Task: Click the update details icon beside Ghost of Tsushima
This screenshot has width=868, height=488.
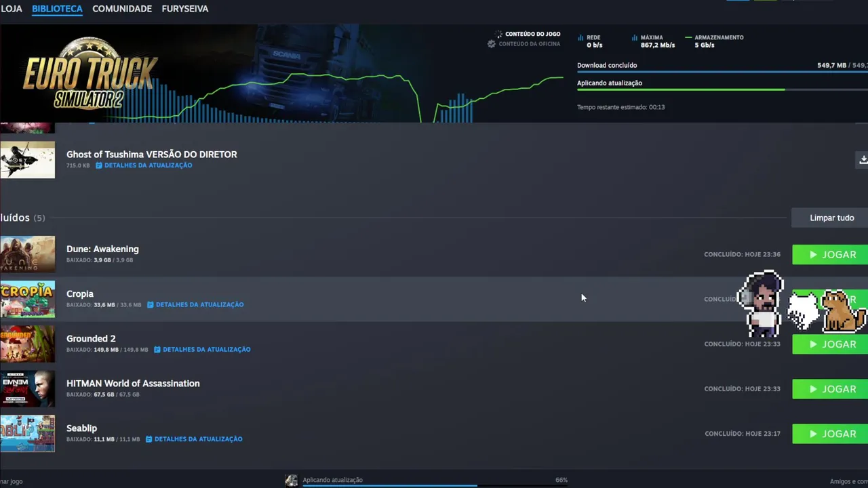Action: coord(98,165)
